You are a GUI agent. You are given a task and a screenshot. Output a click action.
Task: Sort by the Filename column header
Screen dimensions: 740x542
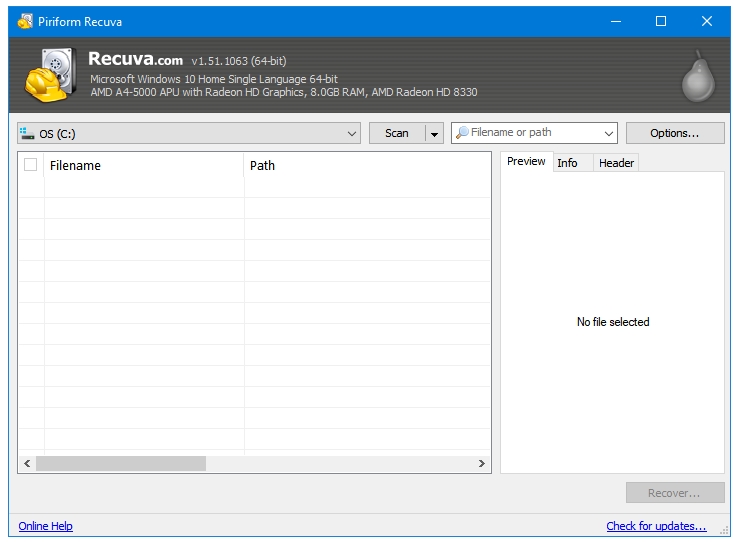[x=143, y=166]
